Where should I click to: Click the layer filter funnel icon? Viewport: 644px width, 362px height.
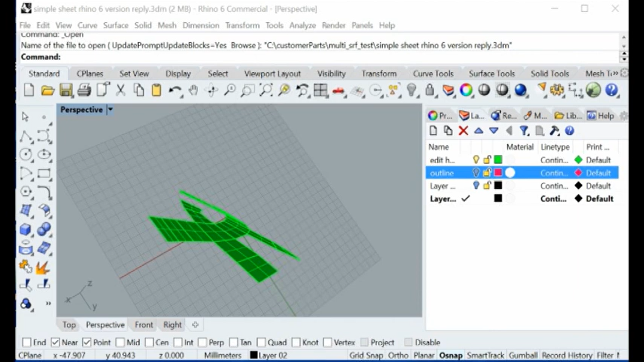click(x=524, y=131)
